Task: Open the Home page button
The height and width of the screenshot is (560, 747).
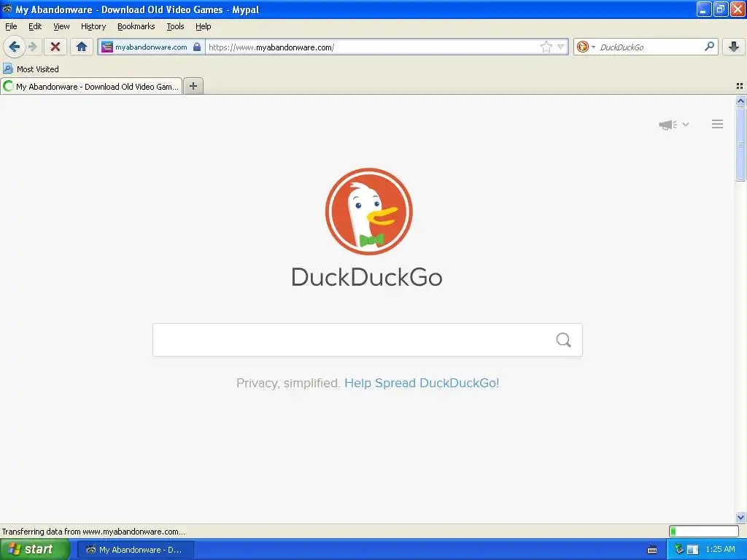Action: click(x=82, y=47)
